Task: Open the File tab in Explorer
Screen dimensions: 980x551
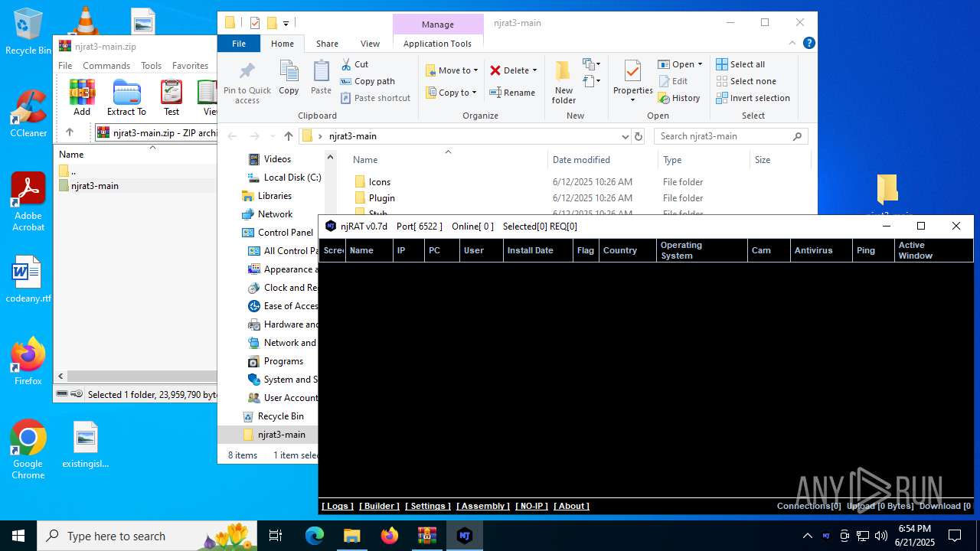Action: coord(239,44)
